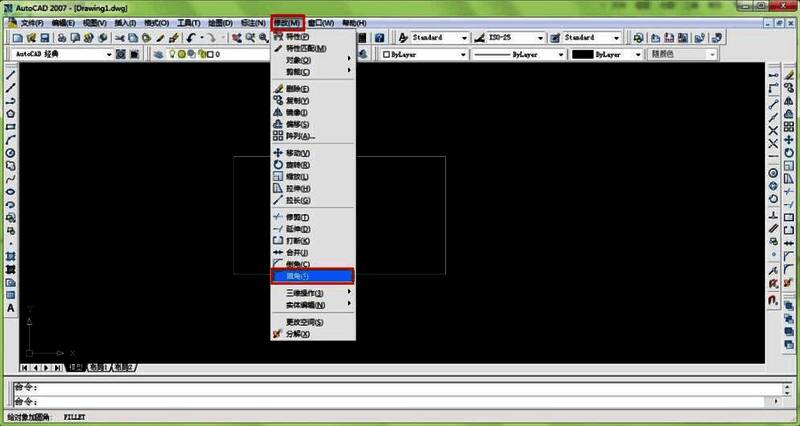Select the Line tool in draw toolbar

(10, 75)
